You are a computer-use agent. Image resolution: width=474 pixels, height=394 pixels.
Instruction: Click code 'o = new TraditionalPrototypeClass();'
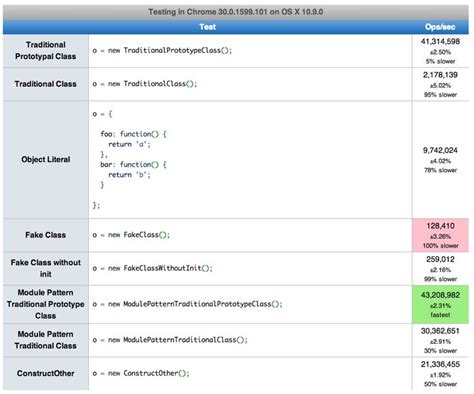(162, 51)
